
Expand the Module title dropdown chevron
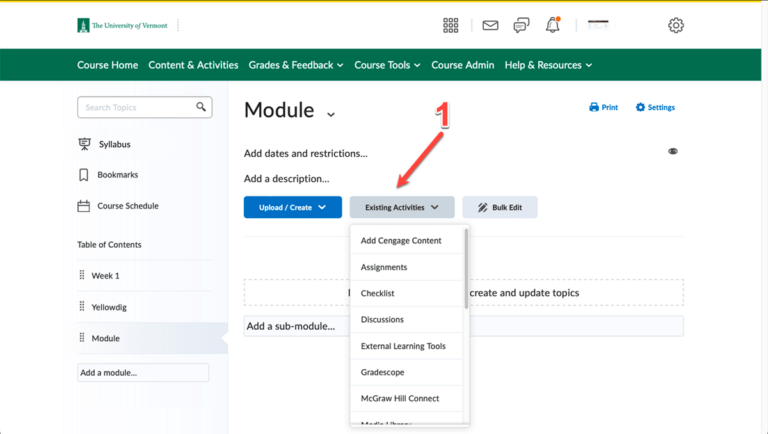pos(331,115)
